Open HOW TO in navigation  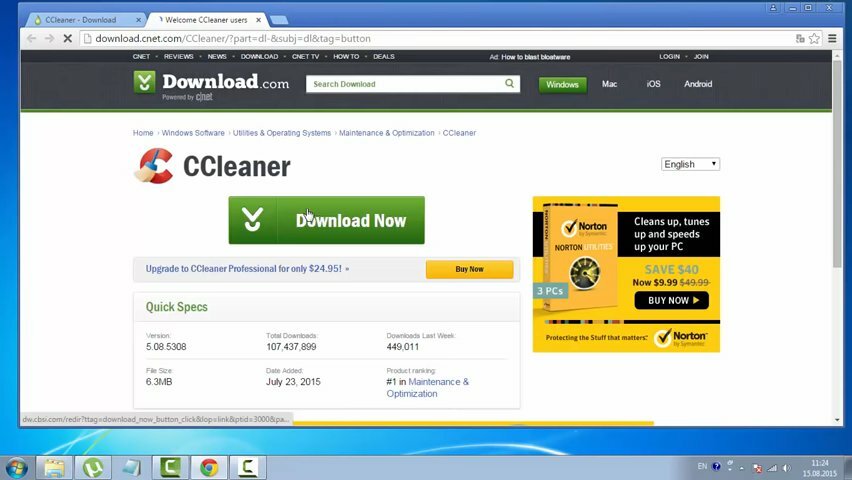[x=346, y=57]
